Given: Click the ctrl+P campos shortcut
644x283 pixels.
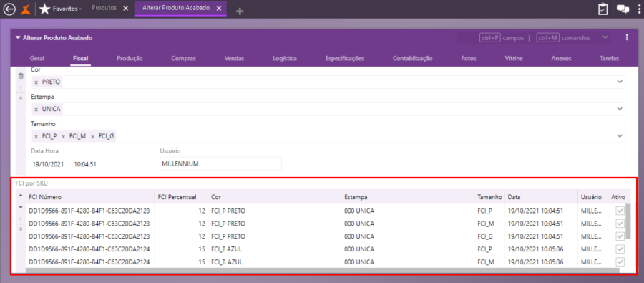Looking at the screenshot, I should coord(502,37).
